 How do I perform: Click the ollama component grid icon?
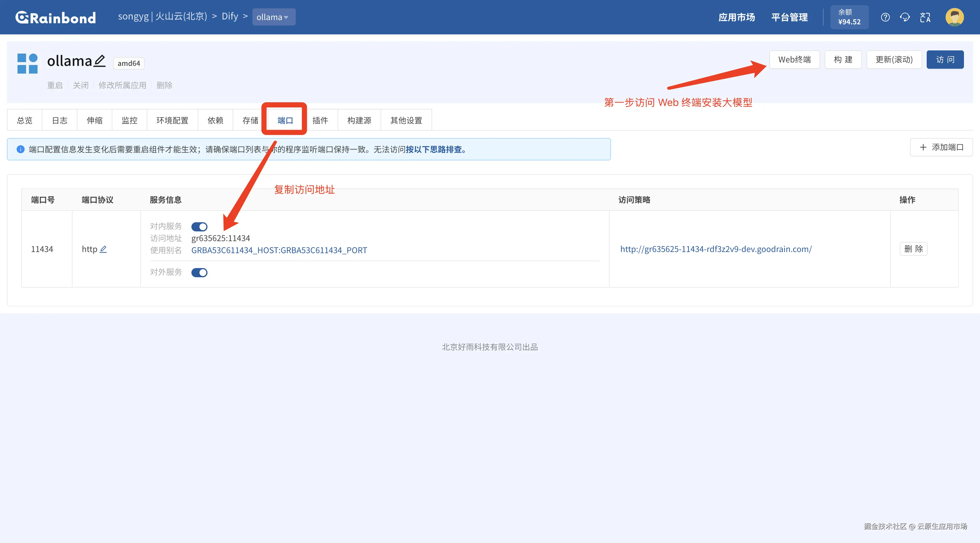[28, 64]
